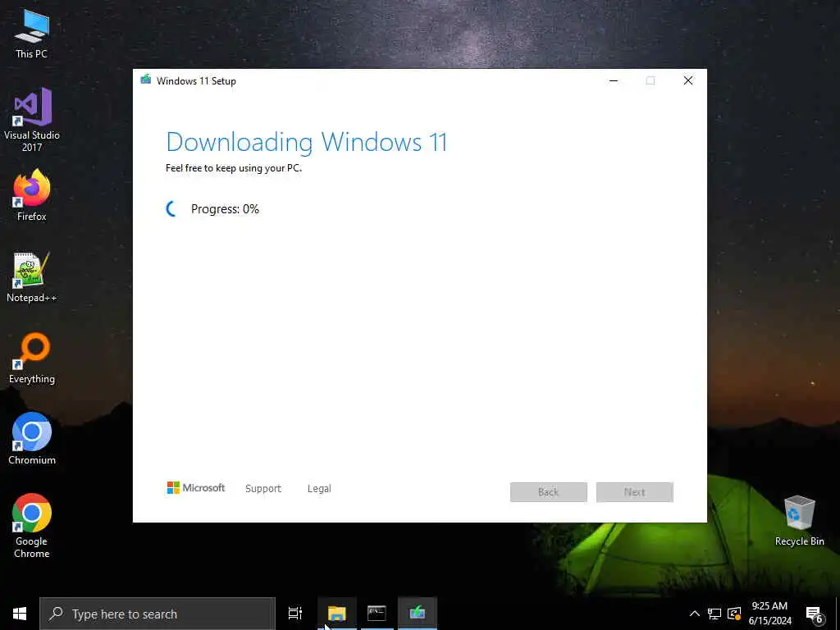Select the Chromium desktop shortcut
Screen dimensions: 840x630
32,439
